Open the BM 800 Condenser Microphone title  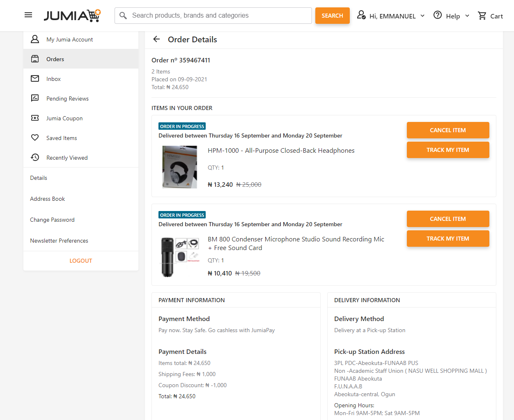[x=296, y=243]
